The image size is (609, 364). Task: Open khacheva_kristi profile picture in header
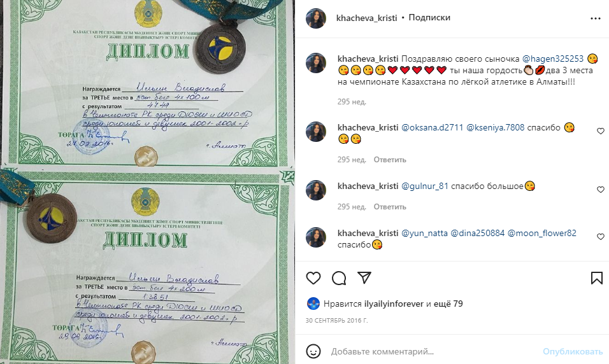pyautogui.click(x=316, y=18)
